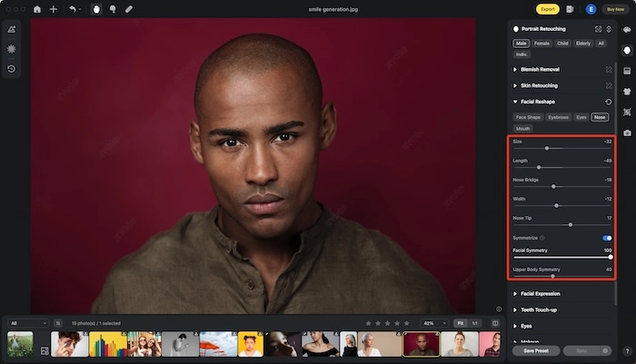Open the History panel in left sidebar
The height and width of the screenshot is (364, 636).
[x=11, y=68]
